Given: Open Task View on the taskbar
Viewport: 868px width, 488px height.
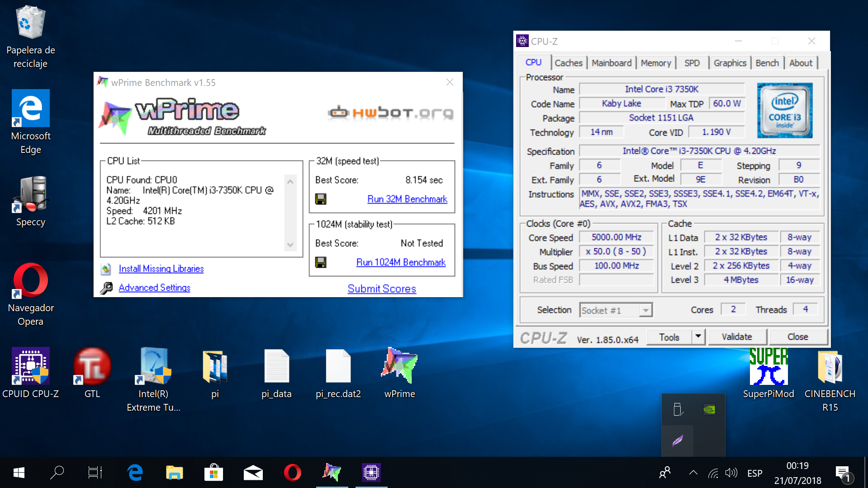Looking at the screenshot, I should point(95,473).
